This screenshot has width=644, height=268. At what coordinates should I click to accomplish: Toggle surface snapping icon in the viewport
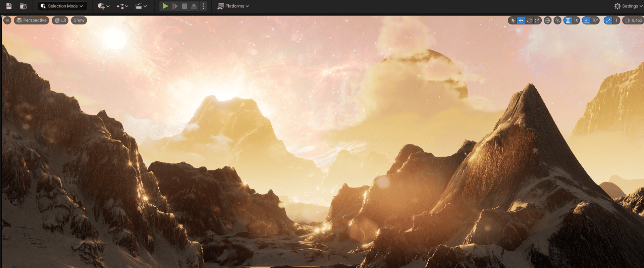click(557, 20)
